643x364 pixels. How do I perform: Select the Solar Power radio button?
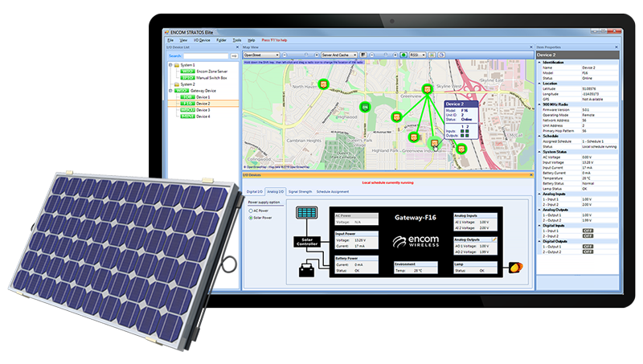[x=251, y=218]
